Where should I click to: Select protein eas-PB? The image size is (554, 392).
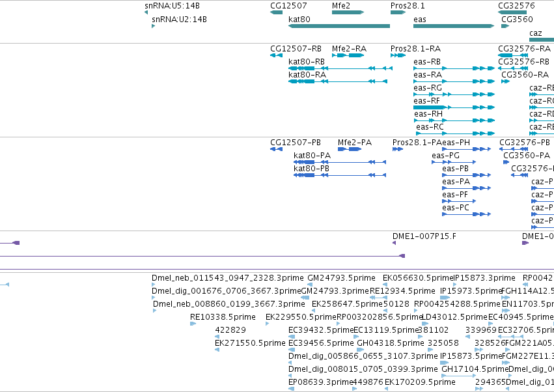[x=466, y=175]
